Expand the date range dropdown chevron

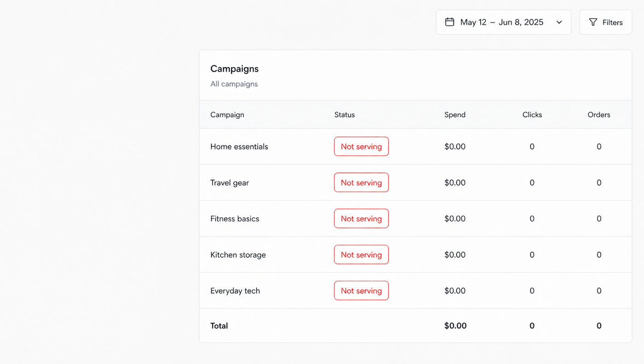559,22
